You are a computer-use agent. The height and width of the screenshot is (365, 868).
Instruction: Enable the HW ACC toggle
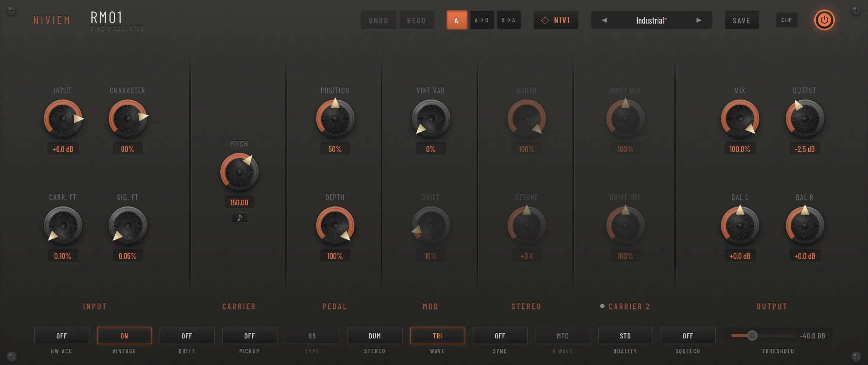pos(62,336)
